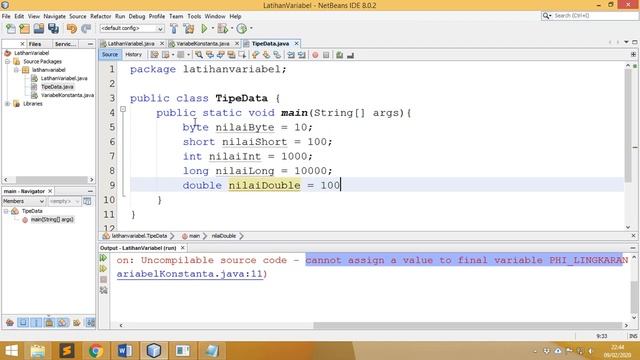This screenshot has height=360, width=640.
Task: Toggle Show Fields filter in Navigator
Action: pos(23,322)
